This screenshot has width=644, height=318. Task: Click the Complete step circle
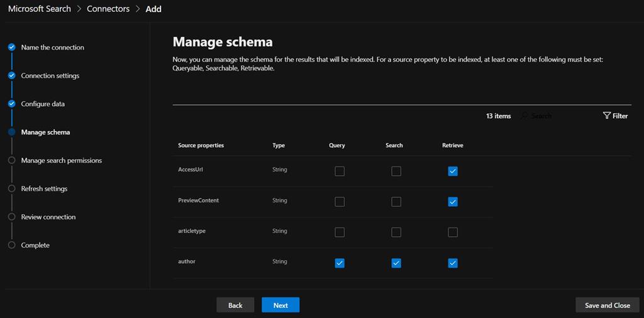(12, 245)
